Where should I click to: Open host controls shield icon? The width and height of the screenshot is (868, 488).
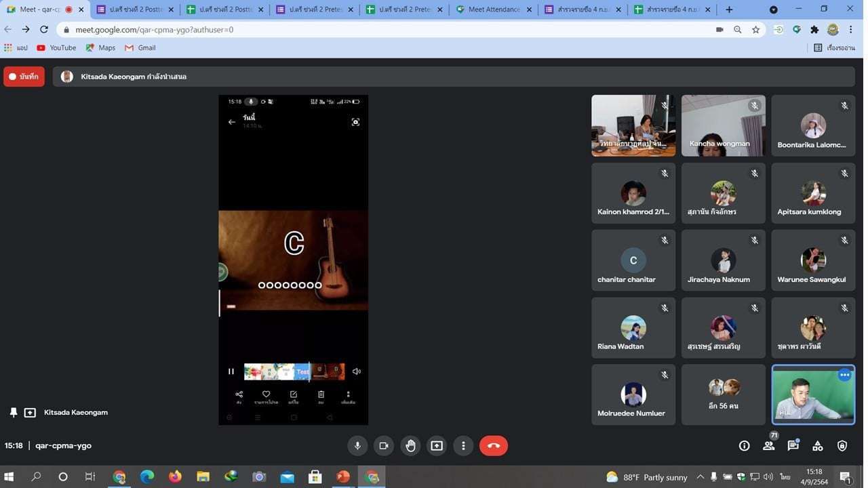coord(842,445)
